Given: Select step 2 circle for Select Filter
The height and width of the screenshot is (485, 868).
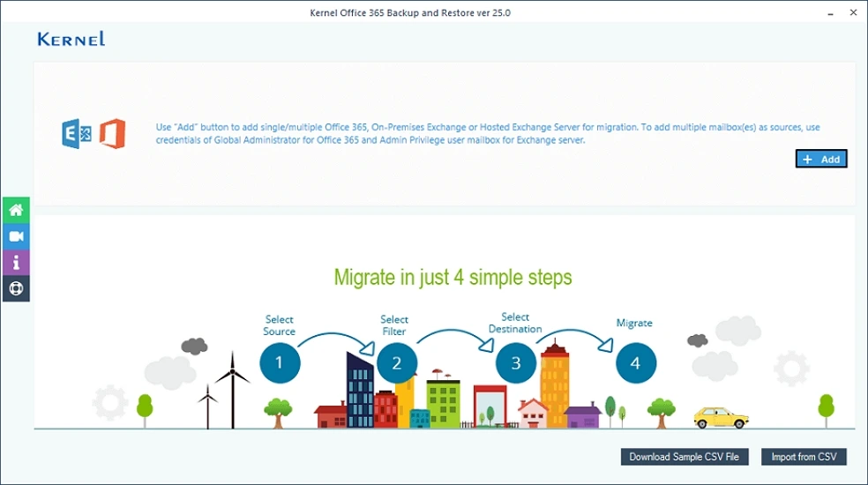Looking at the screenshot, I should click(397, 362).
